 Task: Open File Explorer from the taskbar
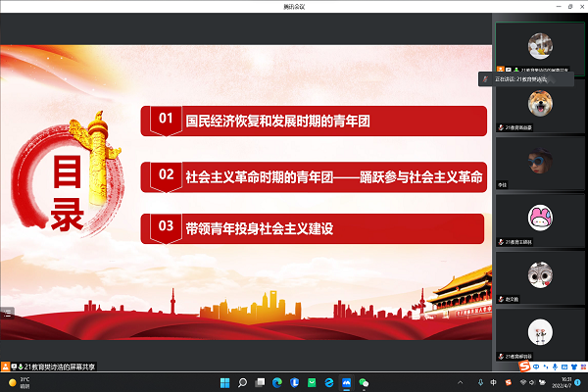tap(260, 381)
